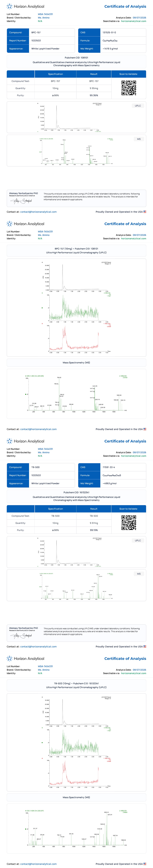Click the MS label on the BPC-157 summary spectrum
This screenshot has height=868, width=153.
(x=139, y=139)
